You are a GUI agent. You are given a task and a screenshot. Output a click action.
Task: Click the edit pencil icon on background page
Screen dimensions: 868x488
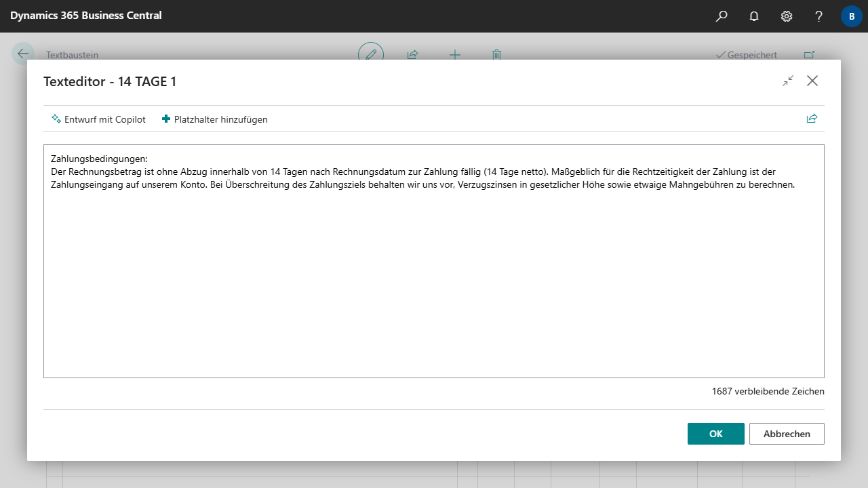(x=371, y=54)
